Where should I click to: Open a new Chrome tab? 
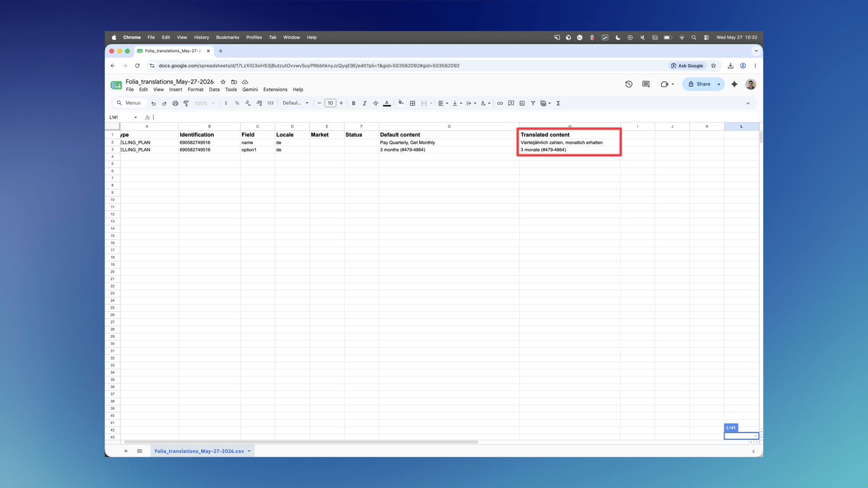pyautogui.click(x=221, y=51)
